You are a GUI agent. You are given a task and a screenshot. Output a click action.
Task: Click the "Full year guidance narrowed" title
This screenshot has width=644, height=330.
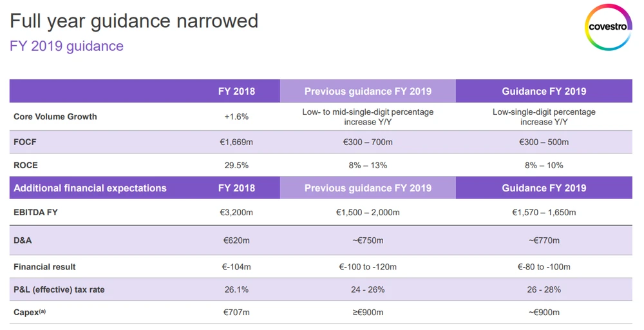[134, 21]
